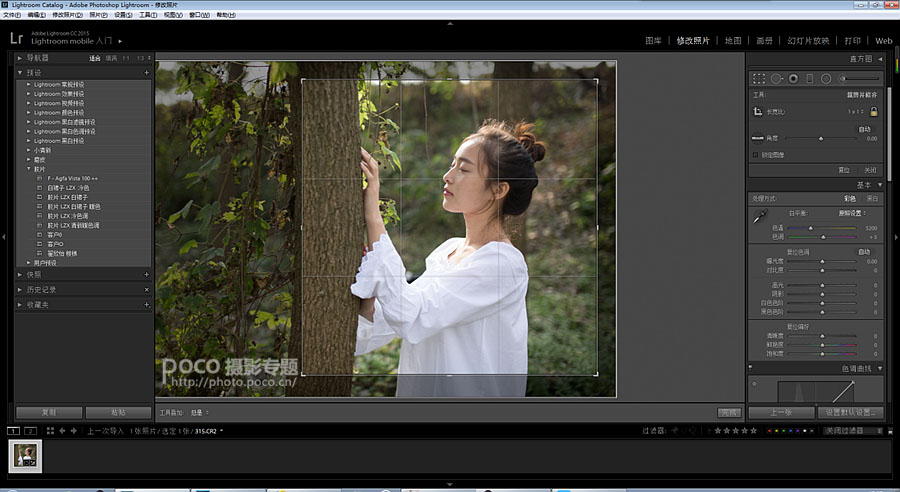Image resolution: width=900 pixels, height=492 pixels.
Task: Select the Radial Filter tool icon
Action: point(826,79)
